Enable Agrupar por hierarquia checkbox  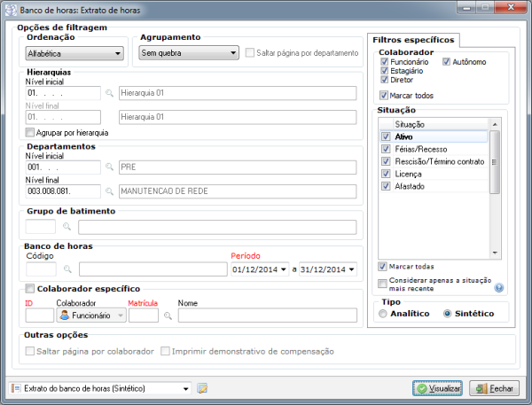31,132
